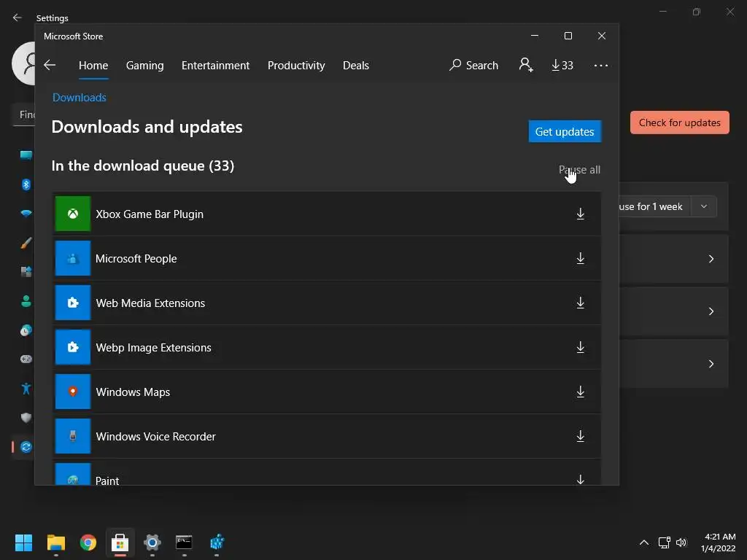This screenshot has height=560, width=747.
Task: Download the Xbox Game Bar Plugin update
Action: 580,214
